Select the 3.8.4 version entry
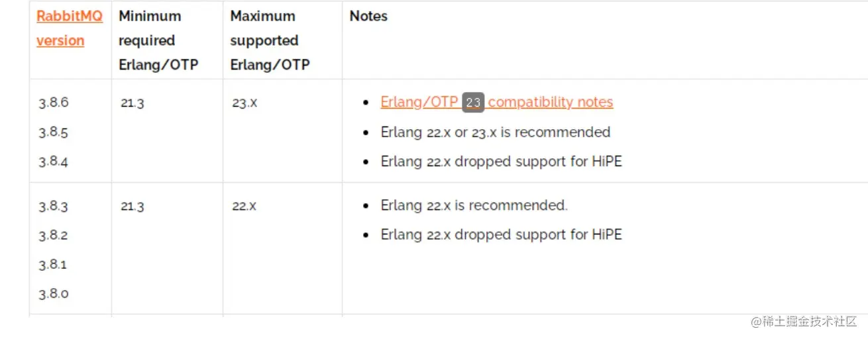Screen dimensions: 868x339 [53, 161]
